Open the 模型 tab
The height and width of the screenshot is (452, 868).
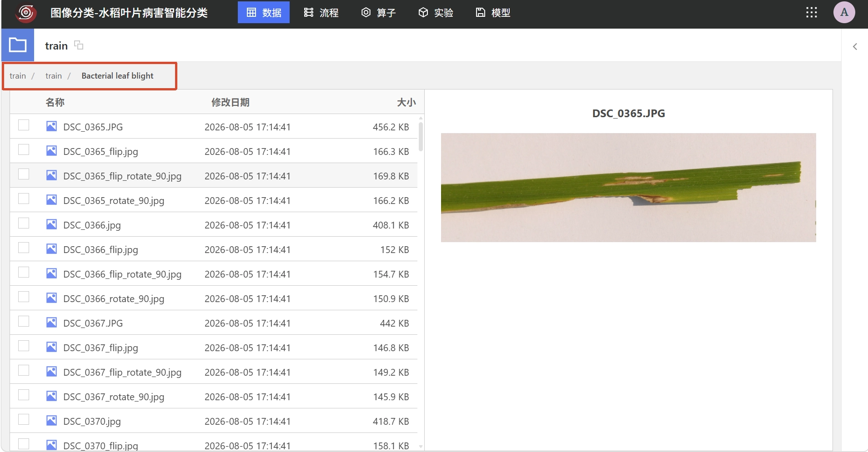(x=493, y=13)
